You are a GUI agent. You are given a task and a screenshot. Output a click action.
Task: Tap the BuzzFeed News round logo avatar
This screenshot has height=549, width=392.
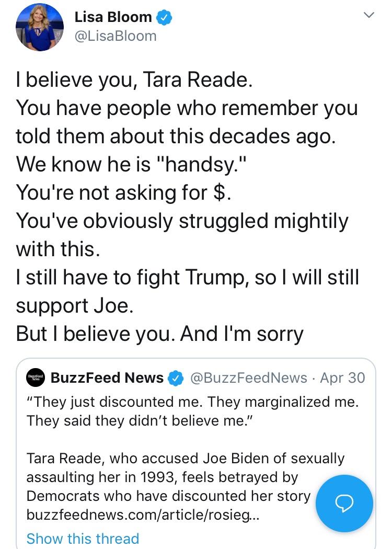tap(36, 378)
